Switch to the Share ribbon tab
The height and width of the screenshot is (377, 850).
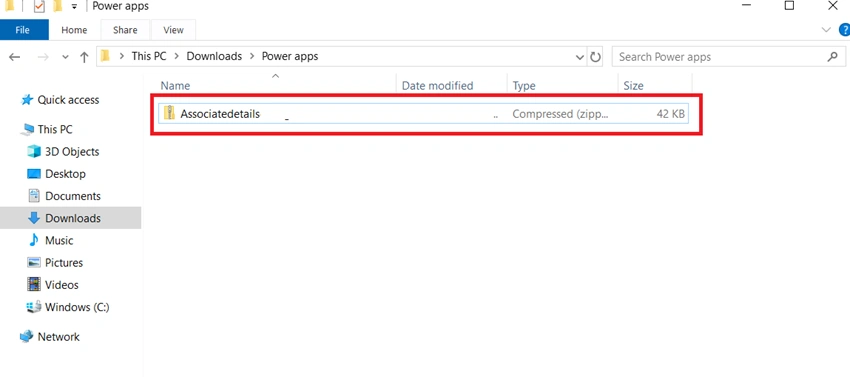pos(125,30)
